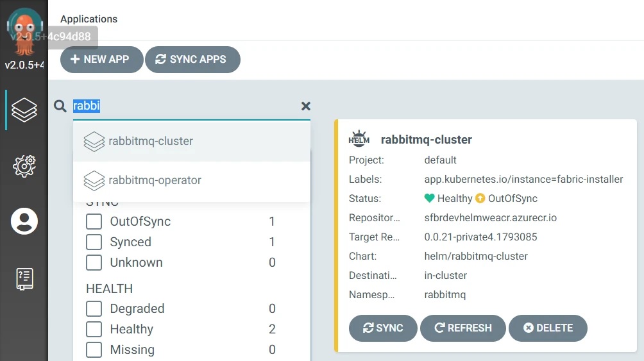Click namespace value rabbitmq
The width and height of the screenshot is (644, 361).
pyautogui.click(x=445, y=295)
